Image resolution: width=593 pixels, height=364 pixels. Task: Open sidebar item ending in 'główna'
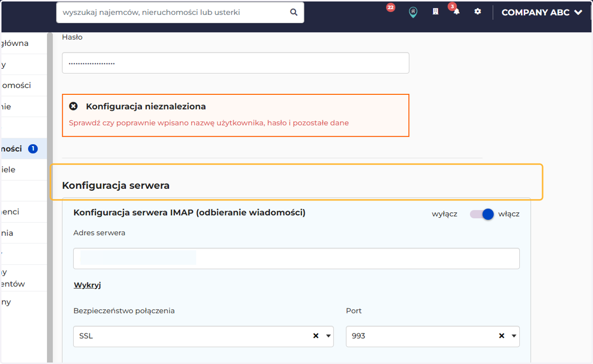click(x=24, y=43)
